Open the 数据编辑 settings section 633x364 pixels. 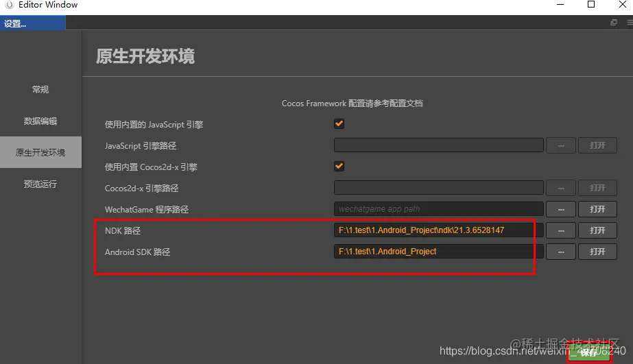(x=40, y=121)
